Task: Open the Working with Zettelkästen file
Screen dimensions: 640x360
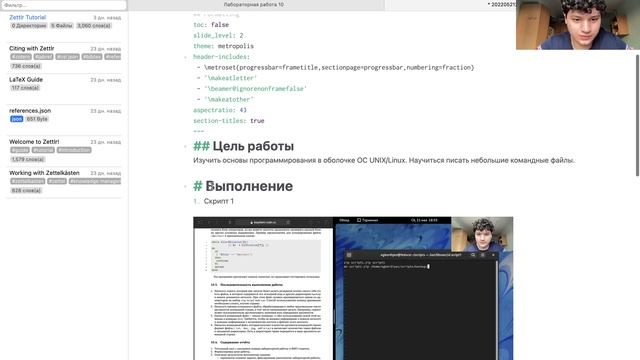Action: click(44, 173)
